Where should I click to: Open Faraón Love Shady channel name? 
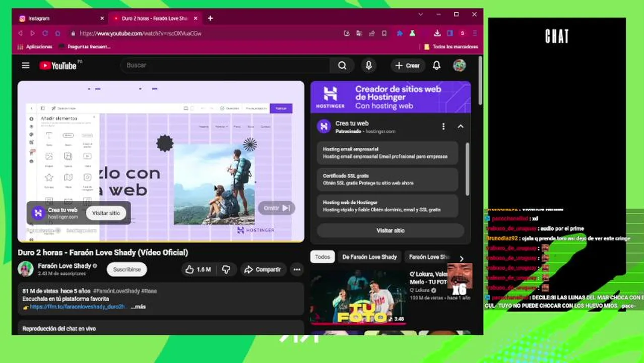[65, 266]
